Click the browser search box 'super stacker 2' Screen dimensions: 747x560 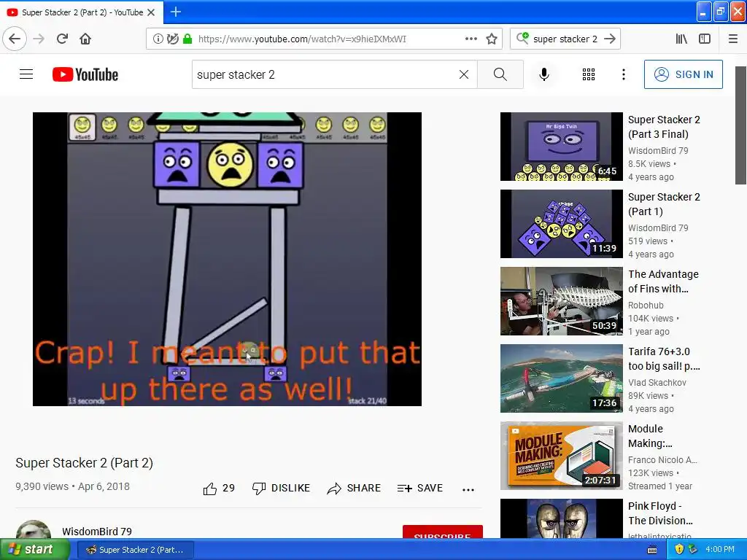[565, 39]
